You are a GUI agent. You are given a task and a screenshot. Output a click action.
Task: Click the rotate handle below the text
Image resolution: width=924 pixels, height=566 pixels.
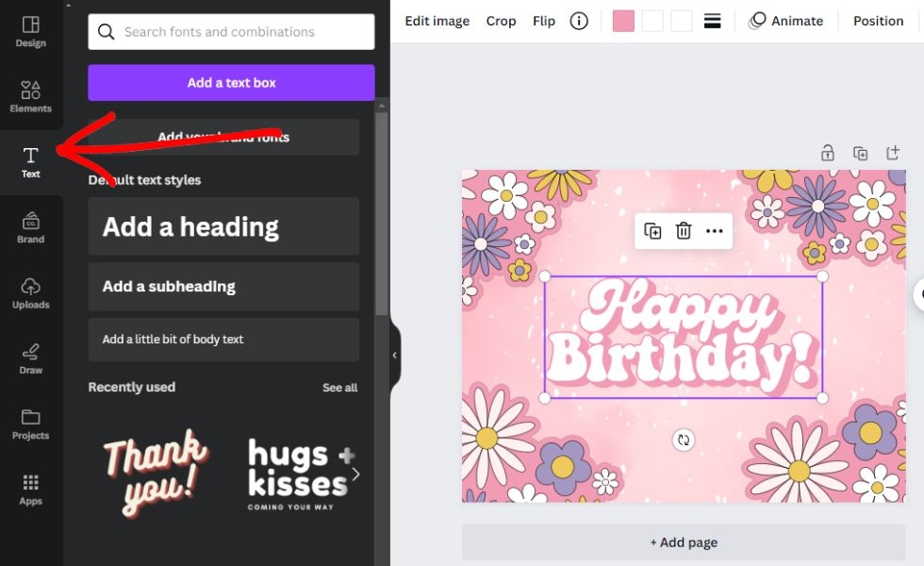pyautogui.click(x=684, y=440)
